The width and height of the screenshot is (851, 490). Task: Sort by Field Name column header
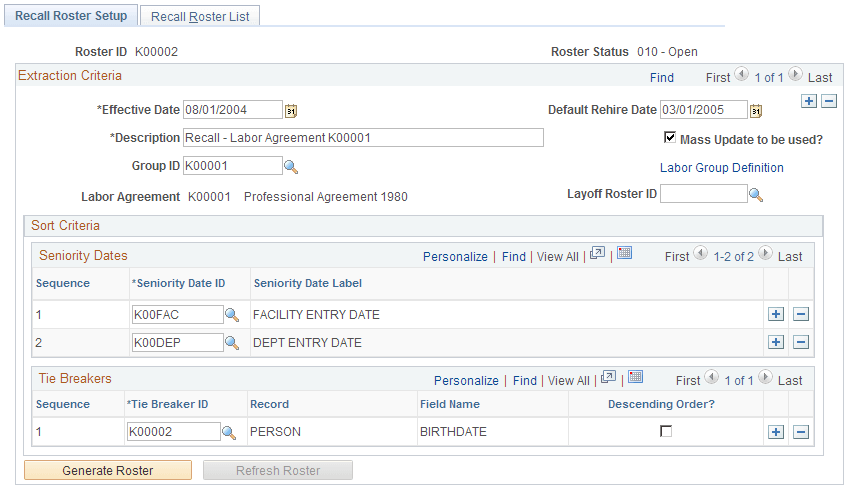450,404
